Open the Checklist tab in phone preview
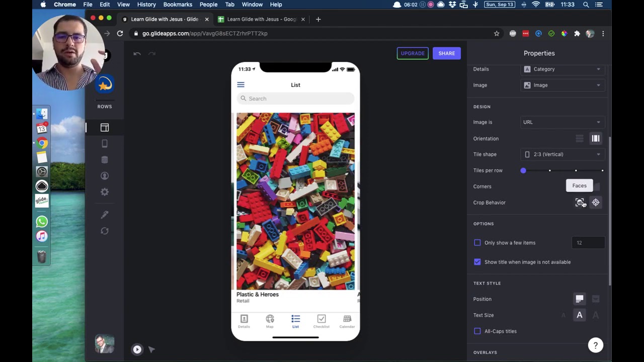Image resolution: width=644 pixels, height=362 pixels. tap(321, 321)
